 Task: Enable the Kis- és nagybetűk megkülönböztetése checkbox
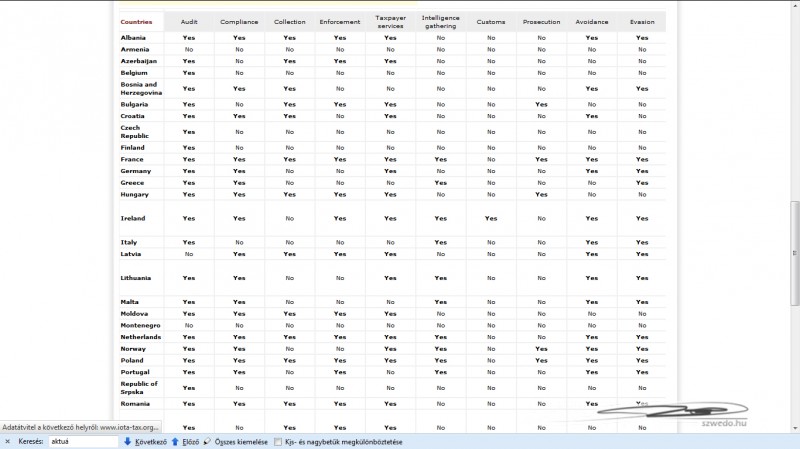pos(278,441)
